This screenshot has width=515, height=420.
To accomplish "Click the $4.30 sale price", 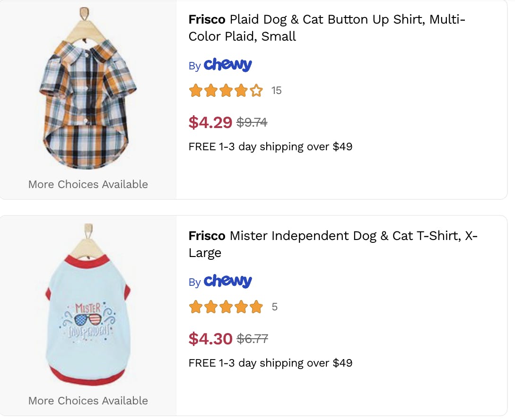I will pyautogui.click(x=210, y=338).
